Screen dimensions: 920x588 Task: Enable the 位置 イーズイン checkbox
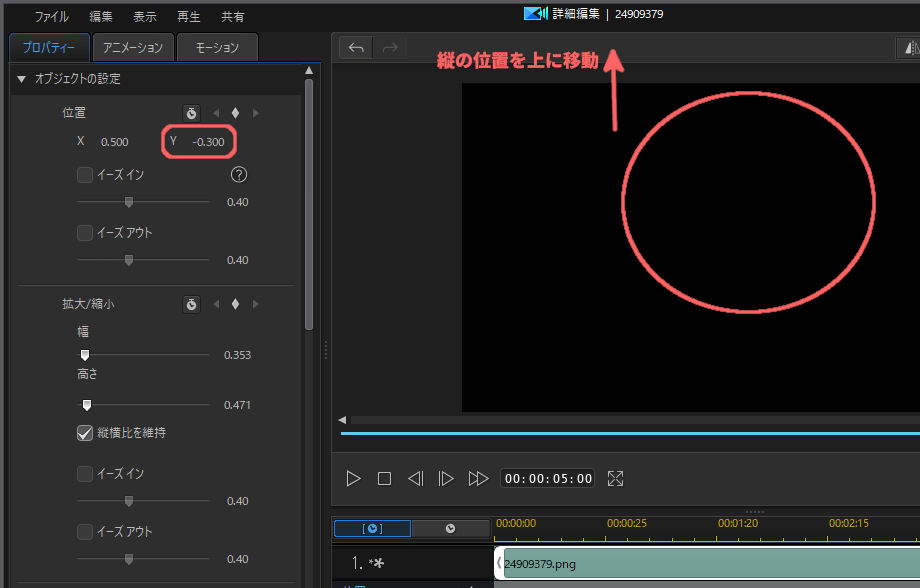point(85,175)
